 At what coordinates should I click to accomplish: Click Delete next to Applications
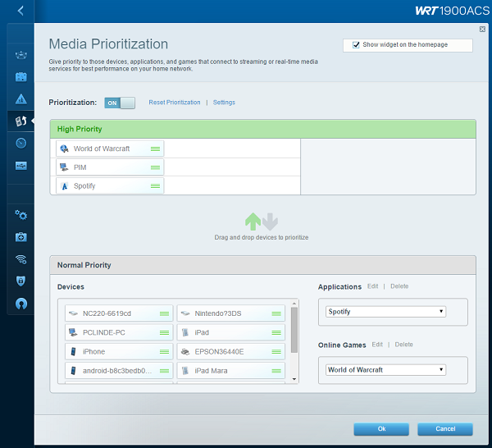click(399, 286)
